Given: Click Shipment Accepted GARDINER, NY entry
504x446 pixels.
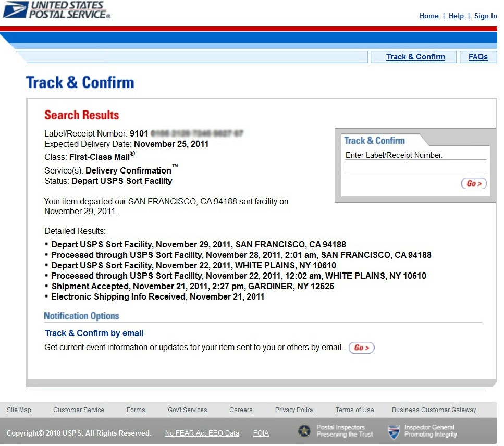Looking at the screenshot, I should tap(192, 286).
